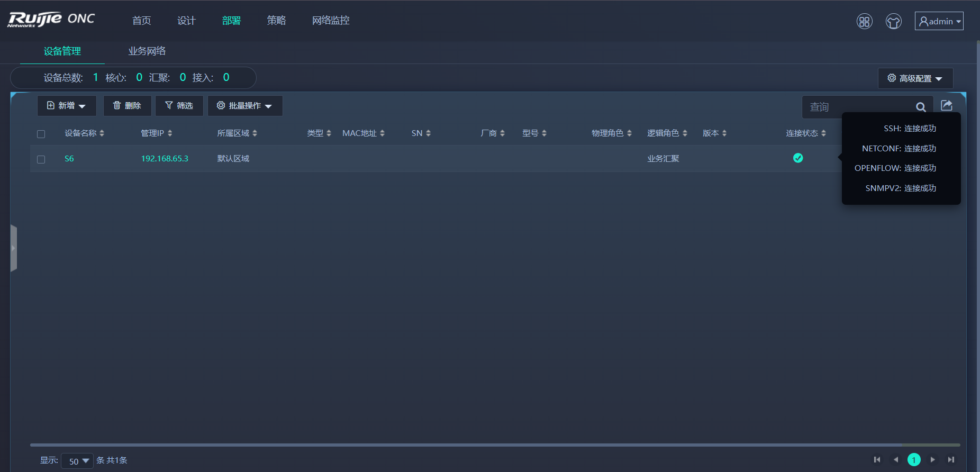
Task: Sort by 厂商 column arrows
Action: coord(502,133)
